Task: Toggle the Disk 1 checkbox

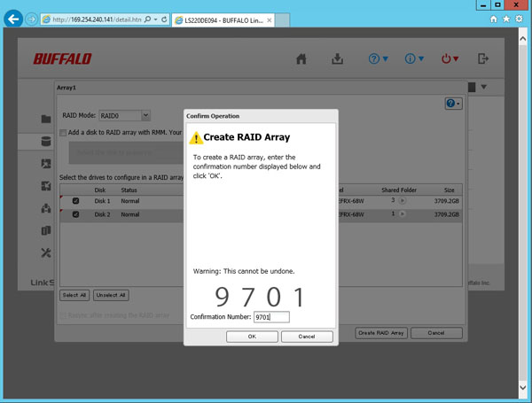Action: tap(75, 201)
